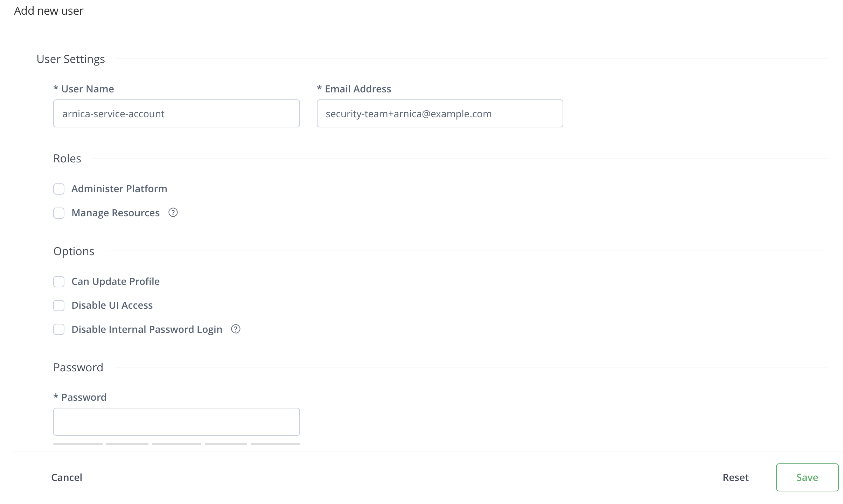
Task: Click into the Email Address field
Action: click(x=440, y=113)
